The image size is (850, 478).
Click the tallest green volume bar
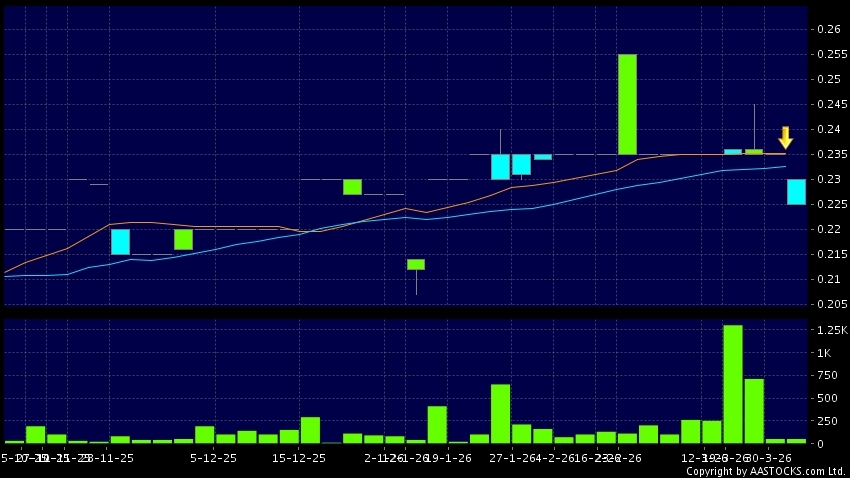[733, 383]
